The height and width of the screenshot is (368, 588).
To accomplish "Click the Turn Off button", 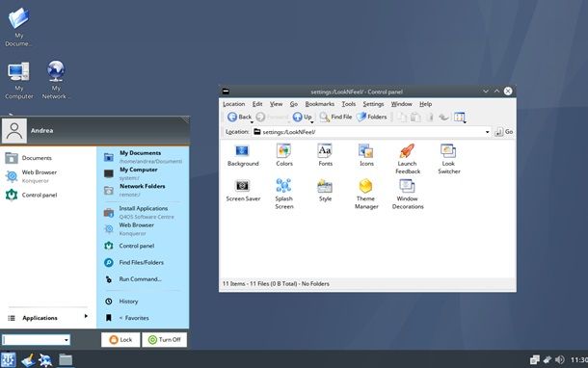I will (x=164, y=339).
